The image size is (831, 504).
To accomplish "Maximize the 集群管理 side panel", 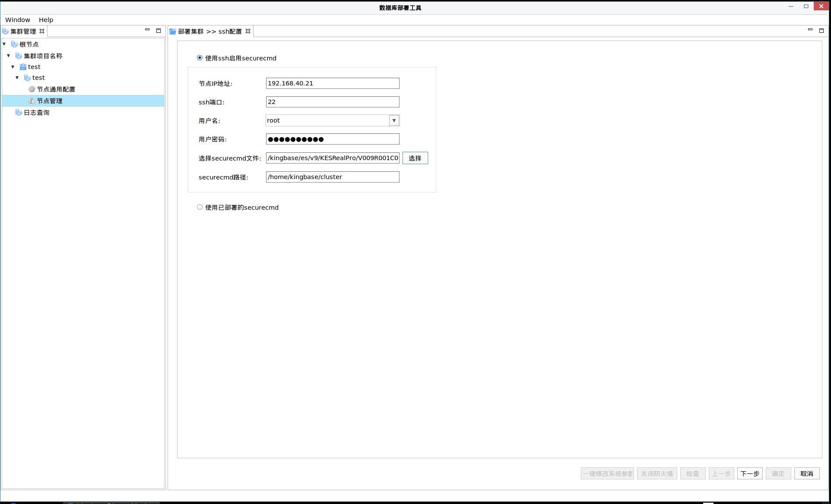I will coord(159,31).
